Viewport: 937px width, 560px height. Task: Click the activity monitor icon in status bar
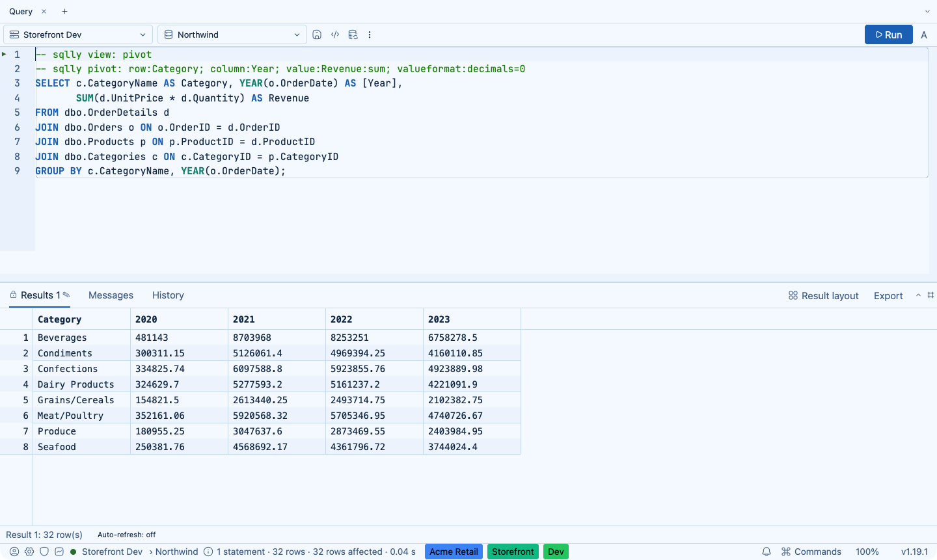click(x=59, y=552)
